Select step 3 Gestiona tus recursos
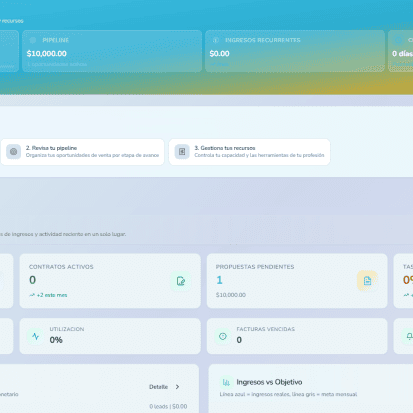The image size is (413, 413). (250, 152)
